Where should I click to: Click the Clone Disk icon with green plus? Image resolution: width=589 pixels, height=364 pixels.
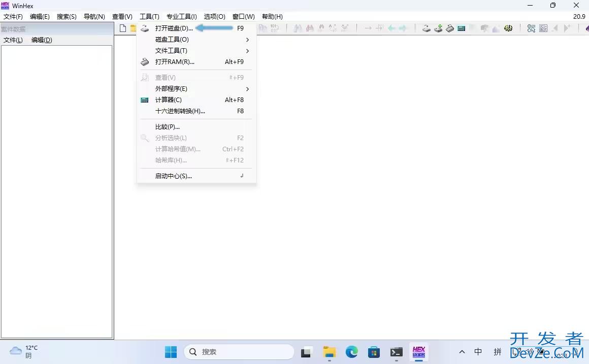click(x=438, y=28)
